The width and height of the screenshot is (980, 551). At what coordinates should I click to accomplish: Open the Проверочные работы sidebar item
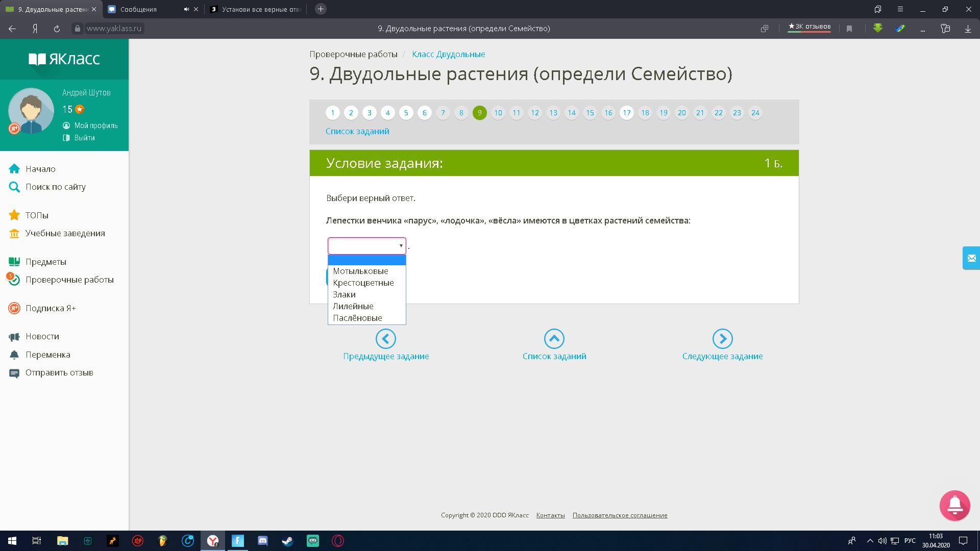[x=69, y=280]
